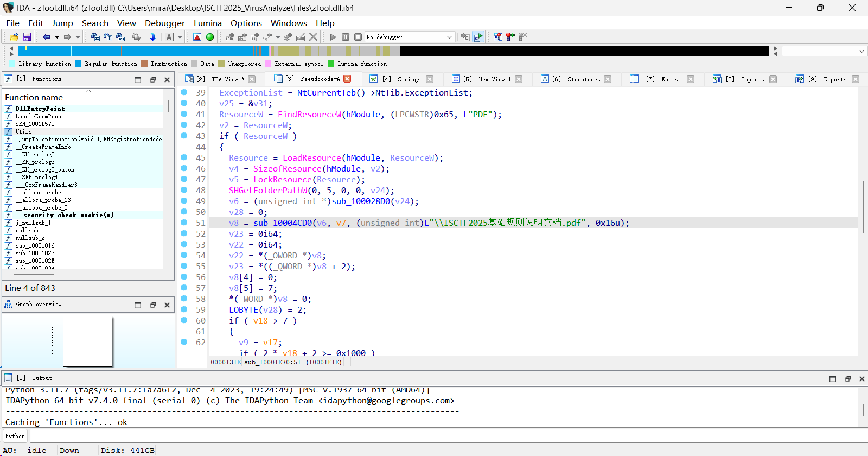This screenshot has height=456, width=868.
Task: Close the Output panel
Action: (861, 379)
